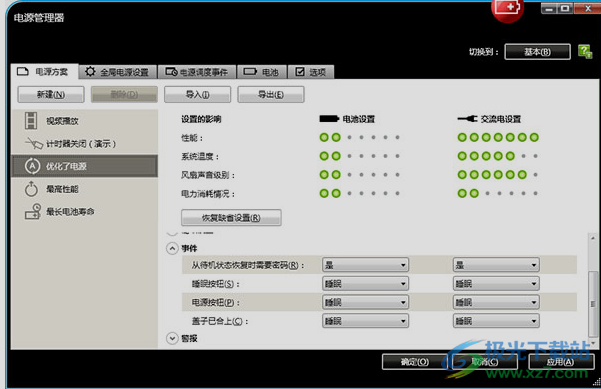This screenshot has height=389, width=601.
Task: Click the settings scrollbar up arrow
Action: click(593, 238)
